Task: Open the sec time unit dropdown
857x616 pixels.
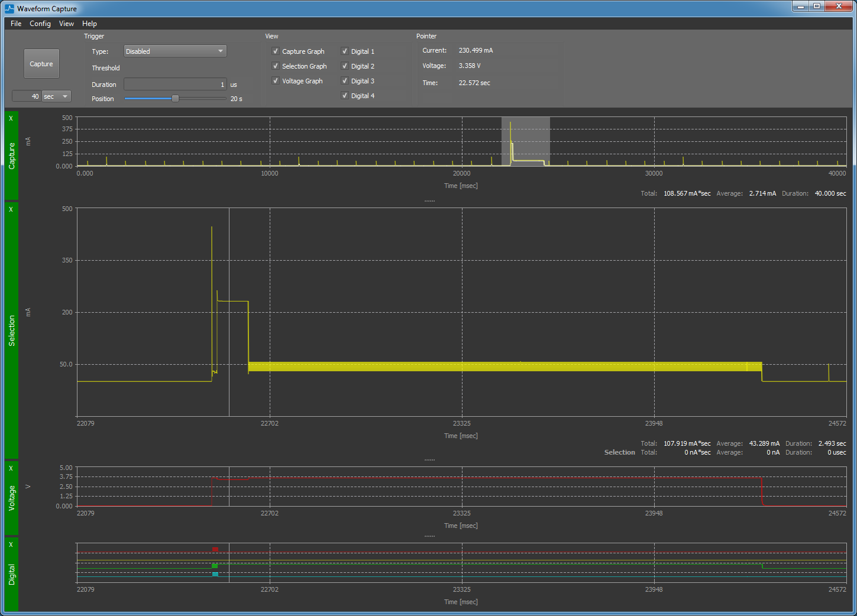Action: (56, 96)
